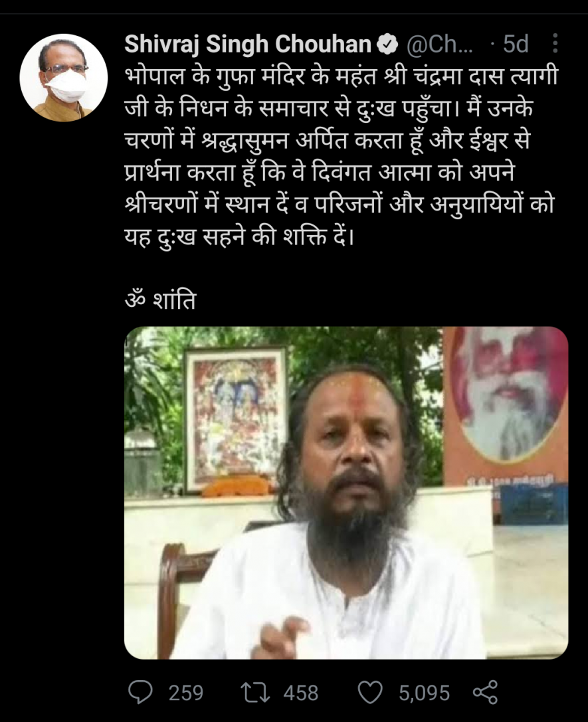
Task: Tap first tweet line starting with भोपाल
Action: (x=342, y=76)
